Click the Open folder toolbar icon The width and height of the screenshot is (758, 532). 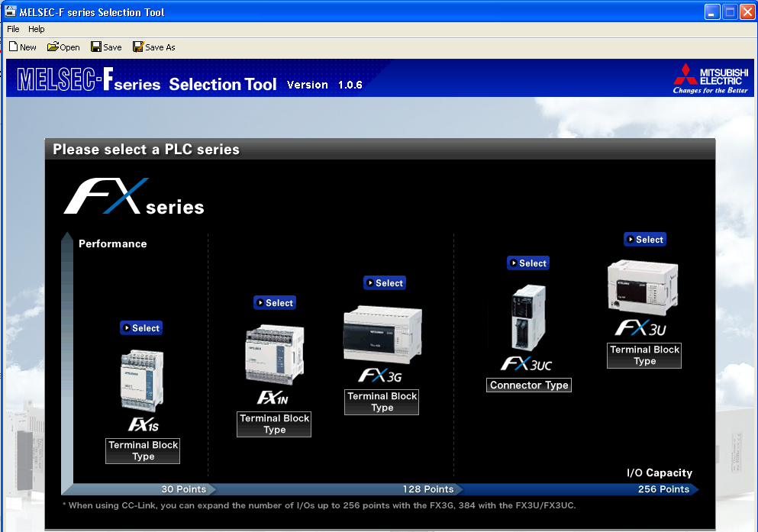pyautogui.click(x=53, y=47)
